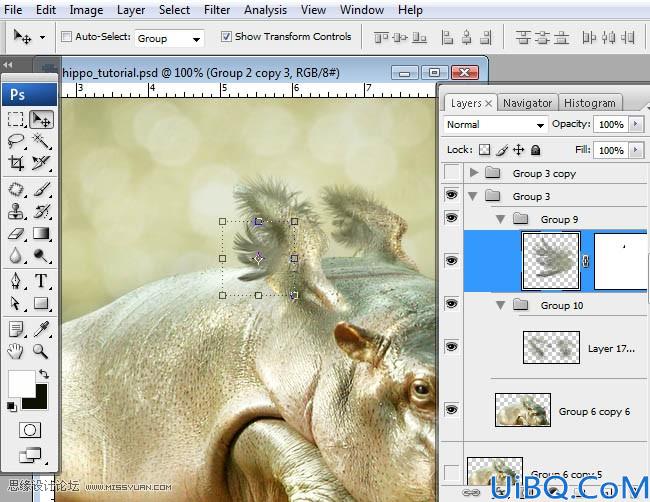Select the Brush tool
Image resolution: width=650 pixels, height=502 pixels.
[x=41, y=190]
